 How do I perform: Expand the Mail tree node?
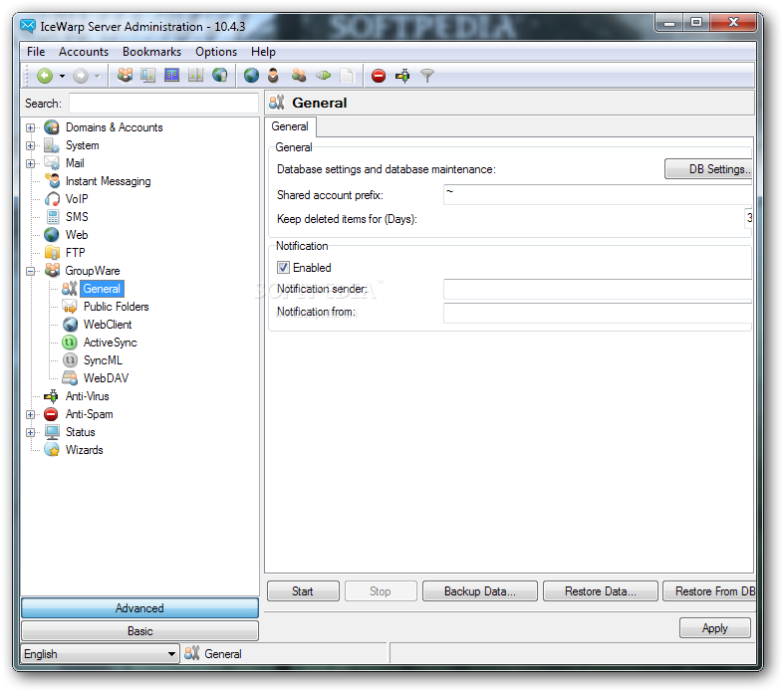click(x=31, y=164)
